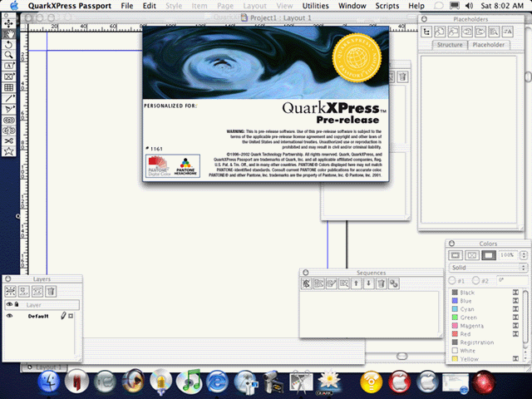Click the Layout 1 tab at window bottom

click(45, 367)
